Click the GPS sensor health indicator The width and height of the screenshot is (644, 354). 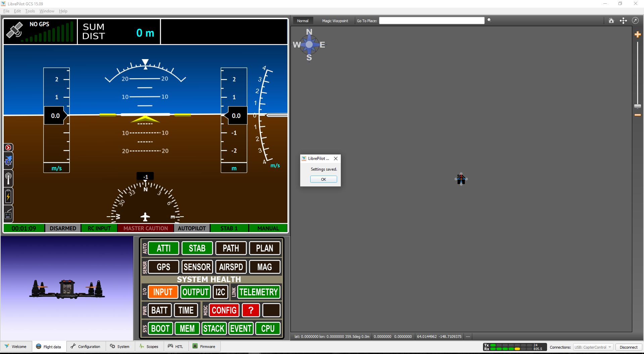163,267
